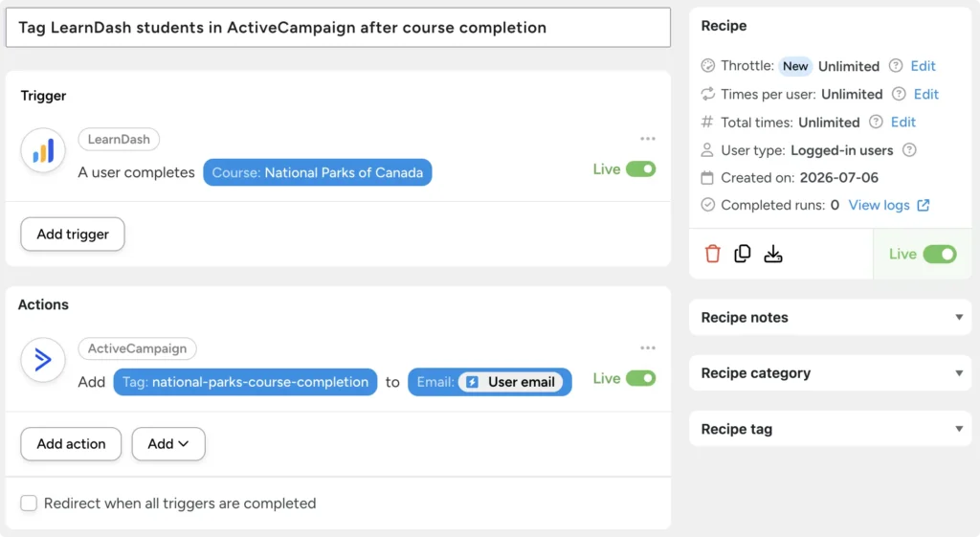Click the external link icon beside View logs
The height and width of the screenshot is (537, 980).
pyautogui.click(x=924, y=205)
